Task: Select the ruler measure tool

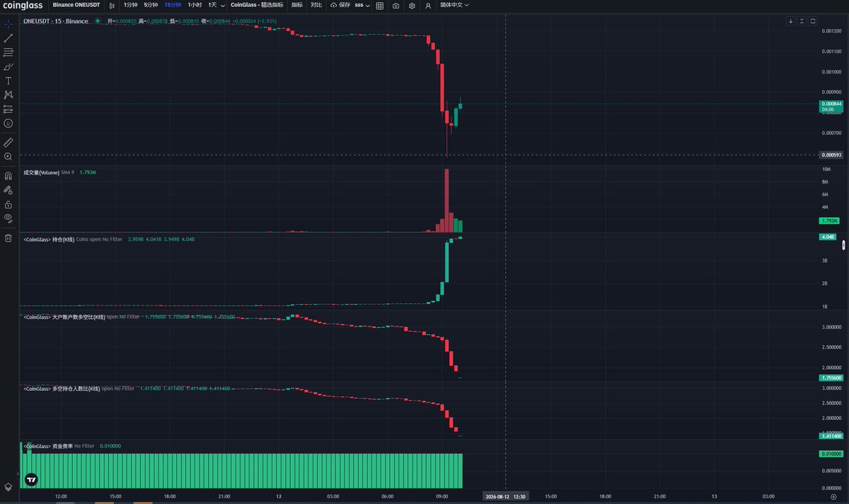Action: point(8,142)
